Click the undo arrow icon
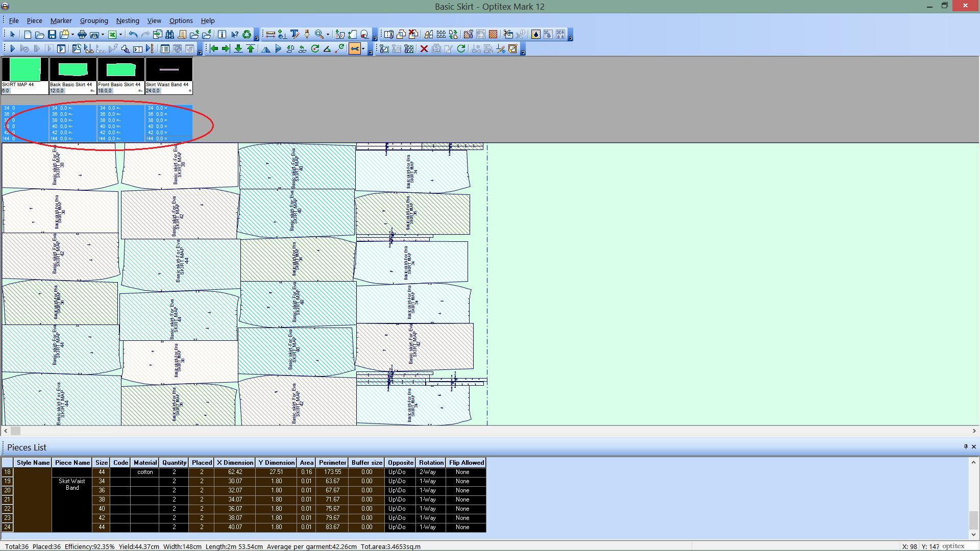 (x=133, y=35)
